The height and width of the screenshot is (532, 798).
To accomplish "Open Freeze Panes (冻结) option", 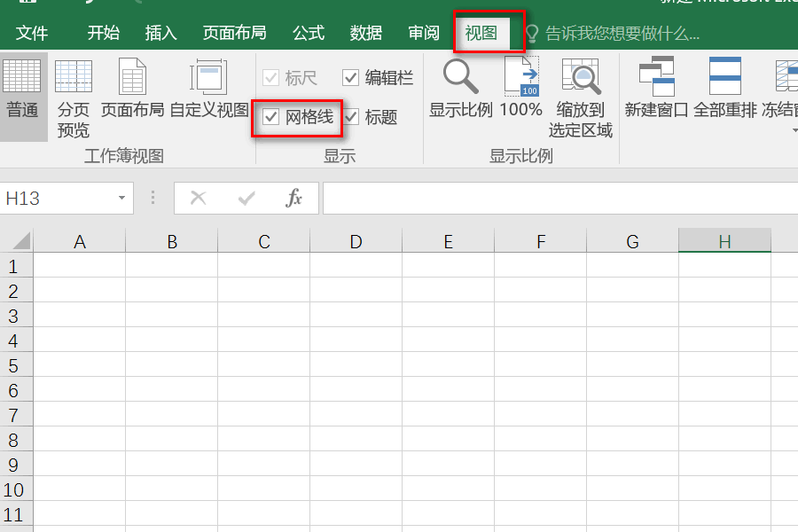I will tap(781, 94).
